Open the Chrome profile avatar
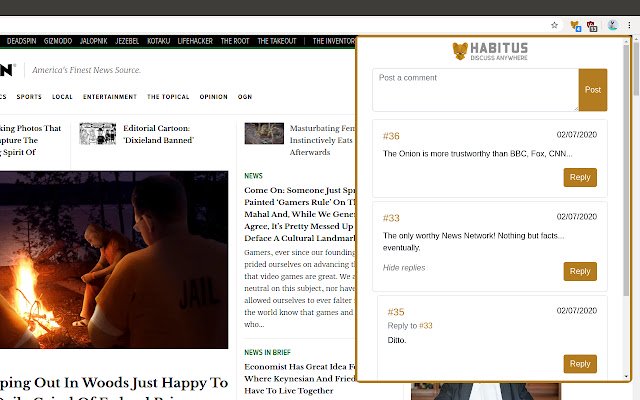Viewport: 640px width, 400px height. click(612, 25)
